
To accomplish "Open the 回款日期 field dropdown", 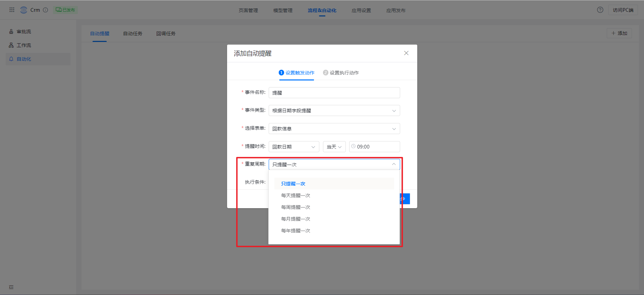I will [x=294, y=147].
